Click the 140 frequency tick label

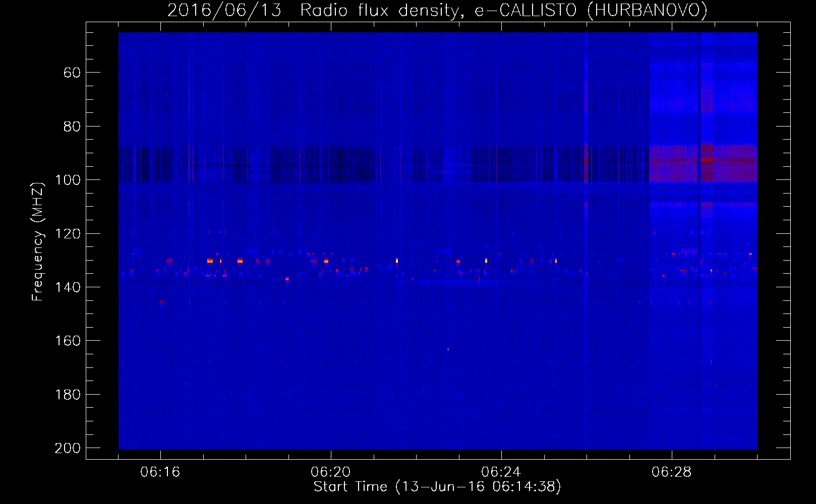click(68, 287)
